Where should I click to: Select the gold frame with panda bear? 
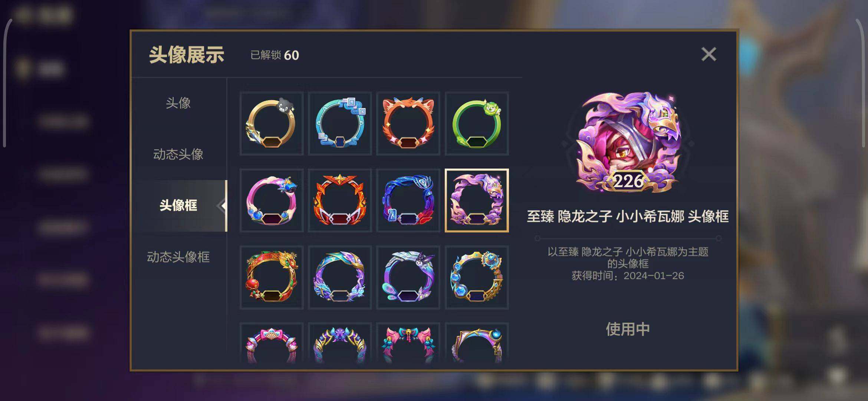272,123
